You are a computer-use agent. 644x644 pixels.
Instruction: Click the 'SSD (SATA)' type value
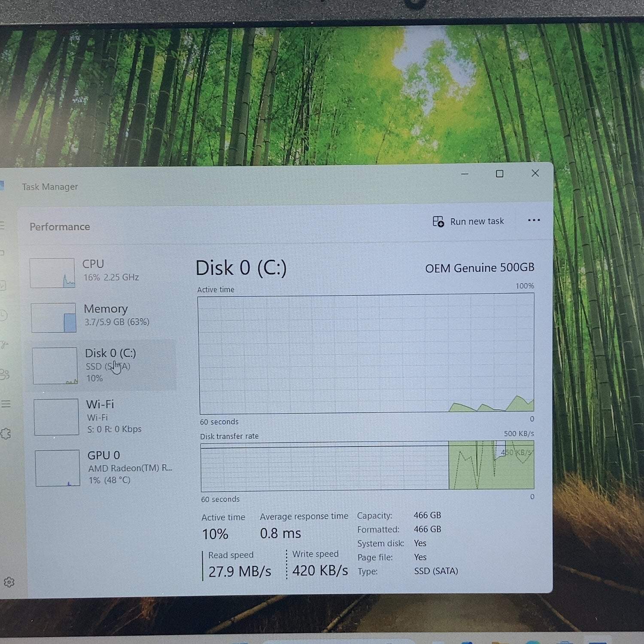(436, 571)
